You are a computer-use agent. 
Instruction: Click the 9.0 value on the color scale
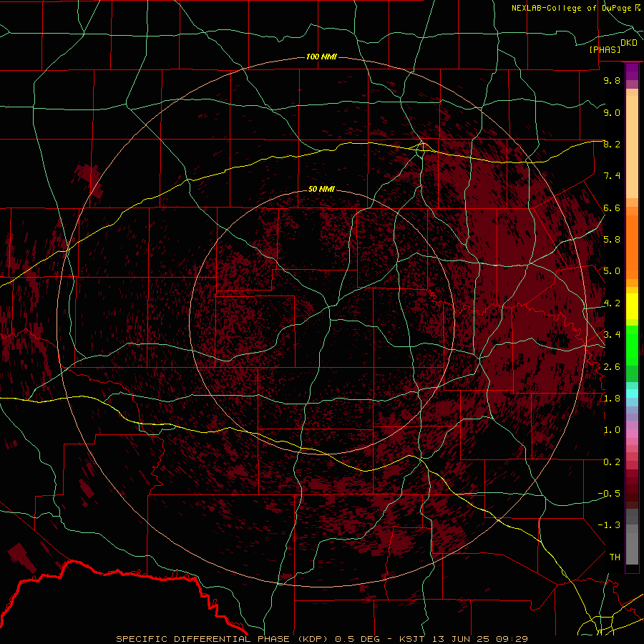[612, 112]
